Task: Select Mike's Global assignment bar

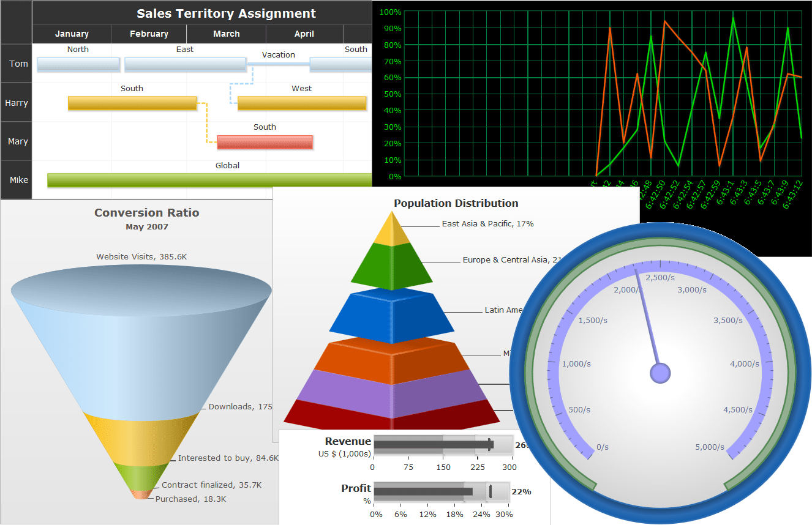Action: point(208,180)
